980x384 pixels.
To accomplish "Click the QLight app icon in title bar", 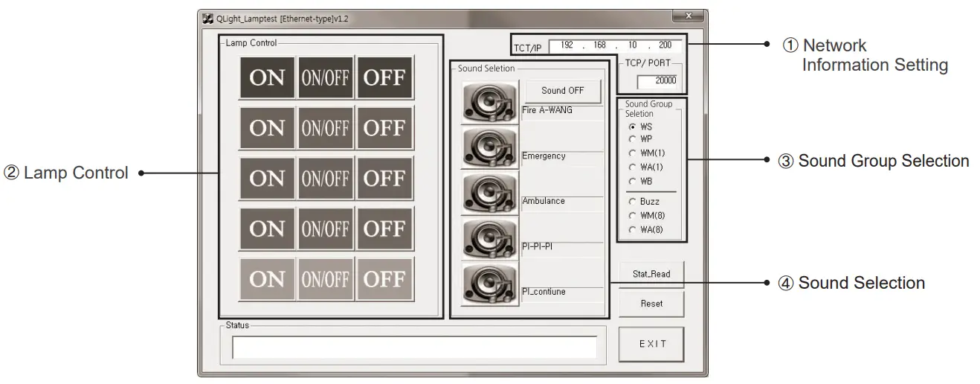I will click(x=208, y=18).
